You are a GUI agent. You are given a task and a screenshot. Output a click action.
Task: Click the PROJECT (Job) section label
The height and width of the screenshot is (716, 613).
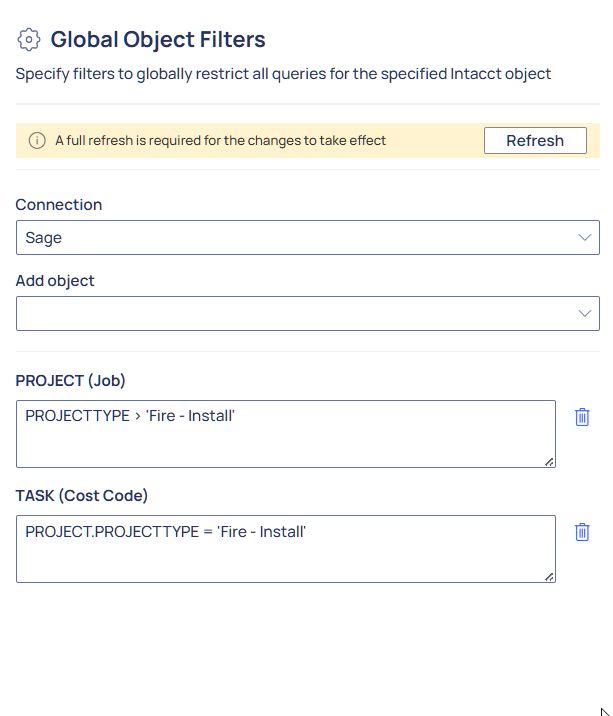(x=70, y=380)
